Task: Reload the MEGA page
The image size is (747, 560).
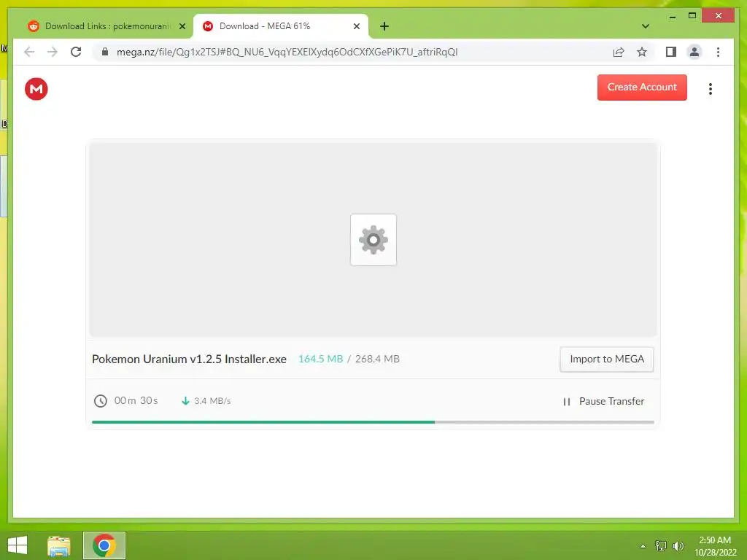Action: 76,52
